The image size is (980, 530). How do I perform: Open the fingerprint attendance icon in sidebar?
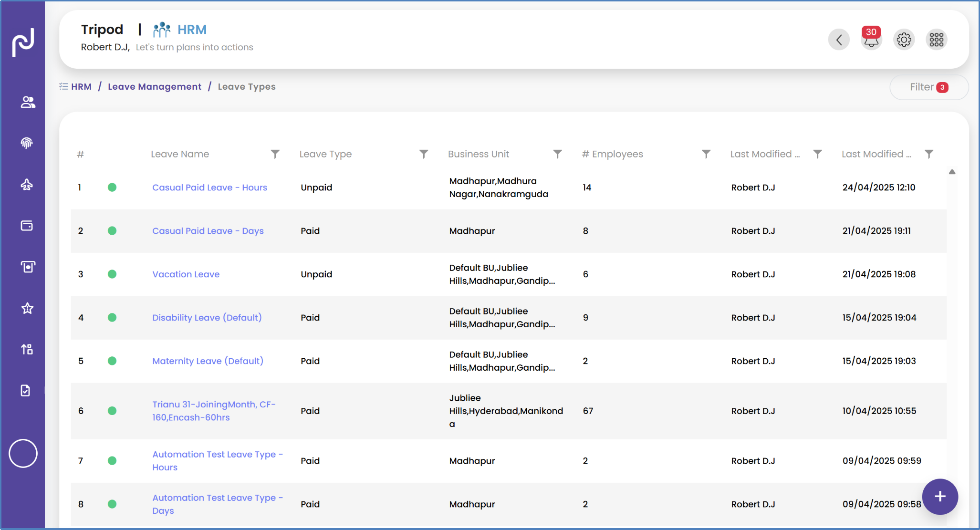coord(27,143)
